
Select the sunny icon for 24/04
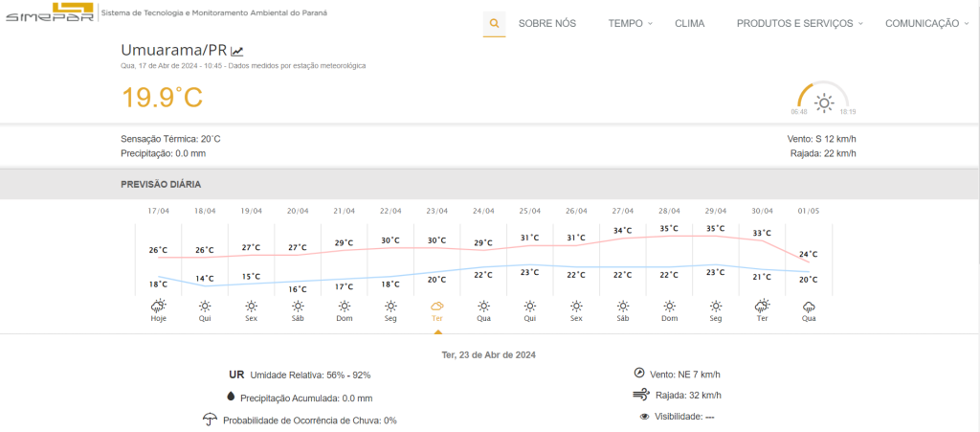coord(483,306)
